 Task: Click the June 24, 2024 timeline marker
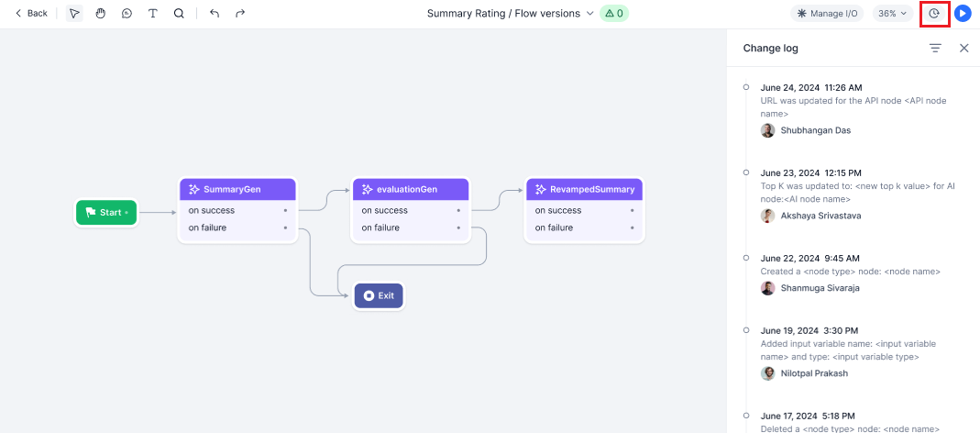746,87
